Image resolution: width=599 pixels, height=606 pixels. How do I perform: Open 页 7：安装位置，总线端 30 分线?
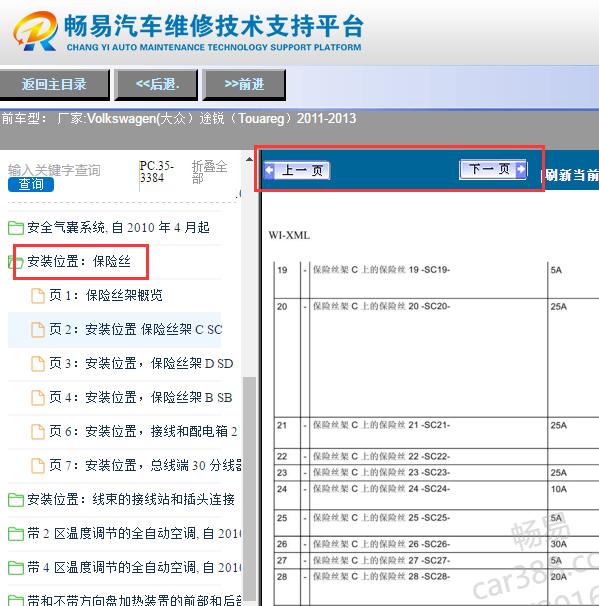coord(145,466)
